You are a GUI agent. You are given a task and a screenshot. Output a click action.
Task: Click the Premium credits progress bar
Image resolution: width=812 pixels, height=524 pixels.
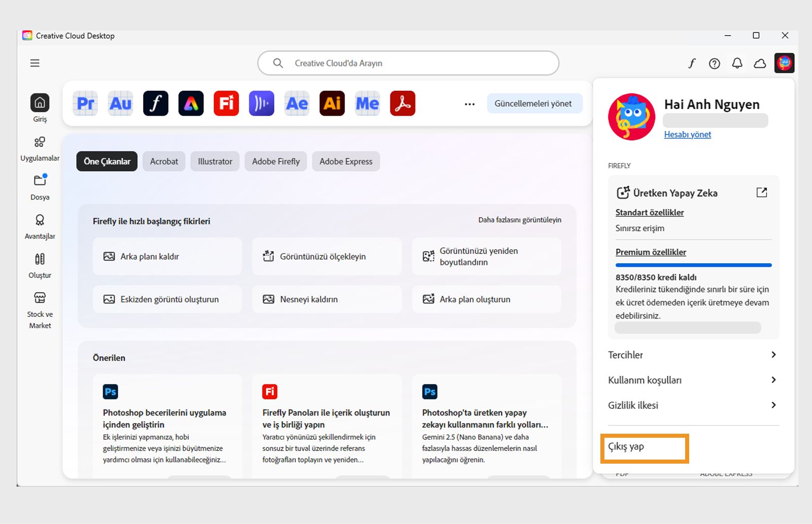click(694, 265)
